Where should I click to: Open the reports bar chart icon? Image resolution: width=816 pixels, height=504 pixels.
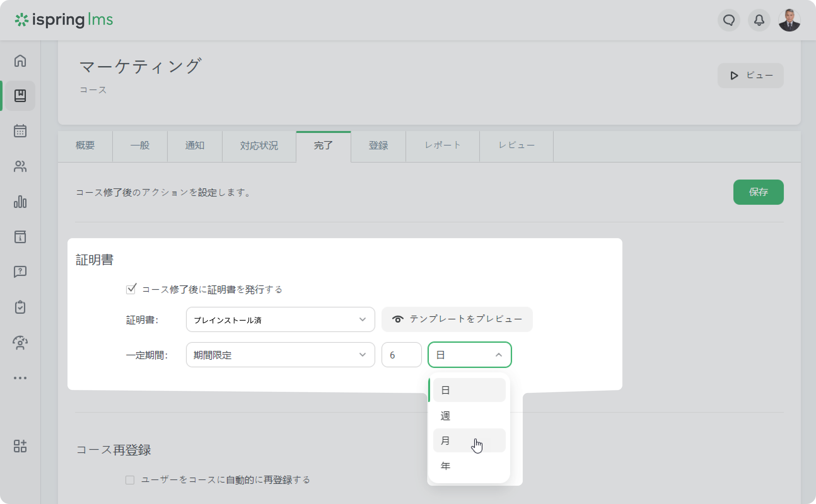click(x=20, y=202)
